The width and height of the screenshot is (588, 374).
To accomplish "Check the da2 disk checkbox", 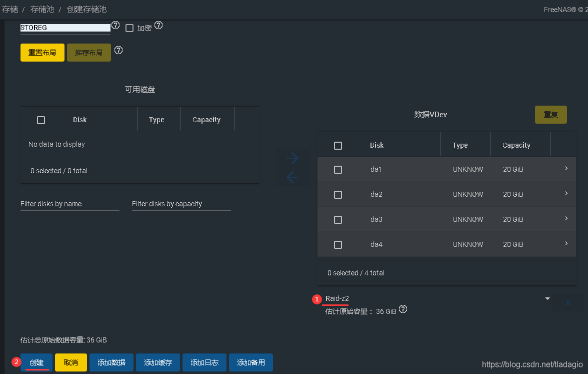I will [338, 195].
